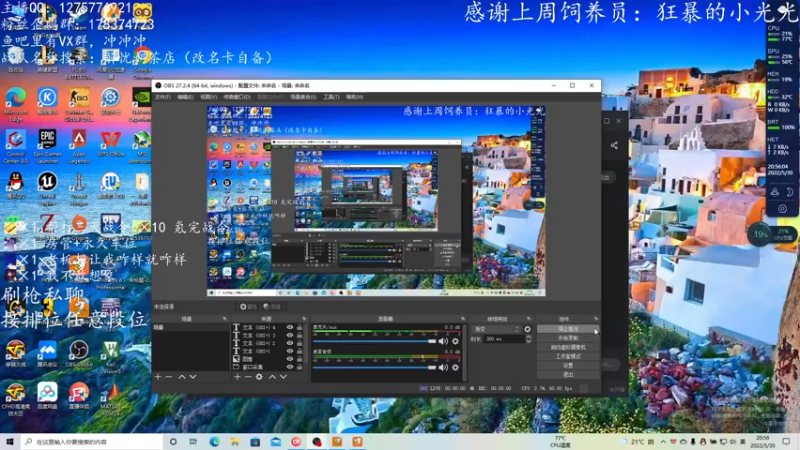The width and height of the screenshot is (800, 450).
Task: Remove the selected source with minus icon
Action: [248, 377]
